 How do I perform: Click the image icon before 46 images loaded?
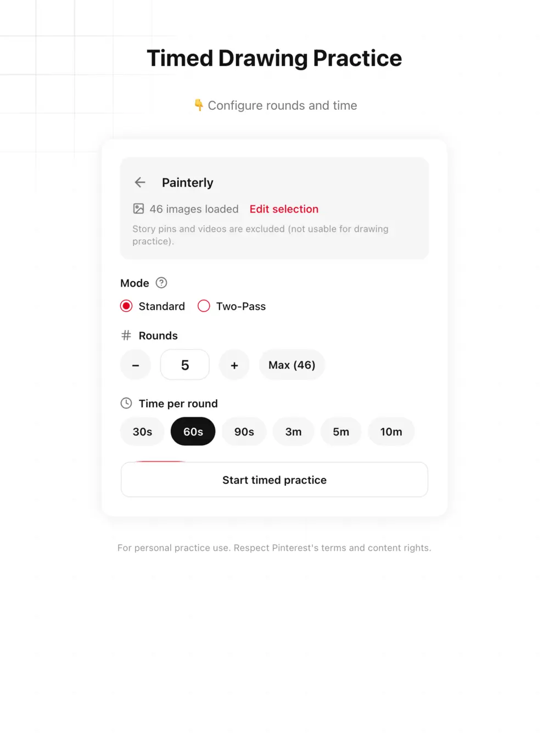tap(138, 209)
